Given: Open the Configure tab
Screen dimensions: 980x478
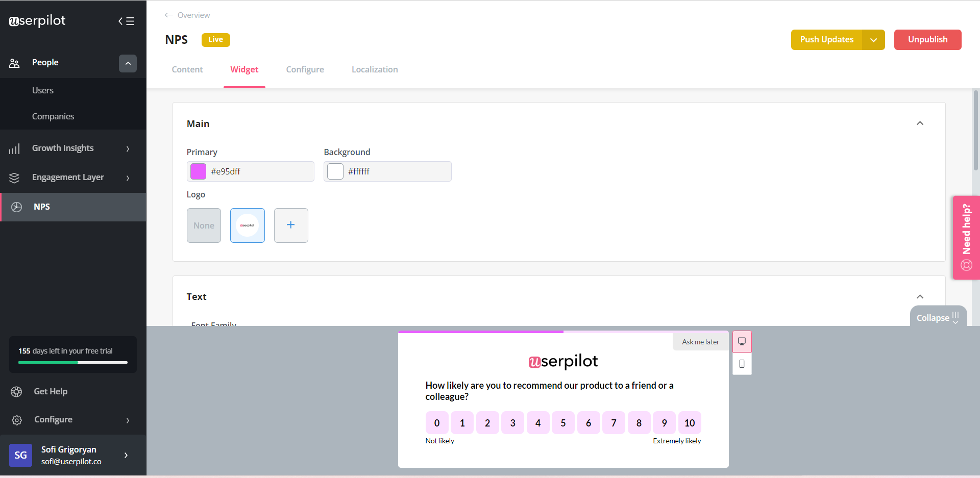Looking at the screenshot, I should coord(305,69).
